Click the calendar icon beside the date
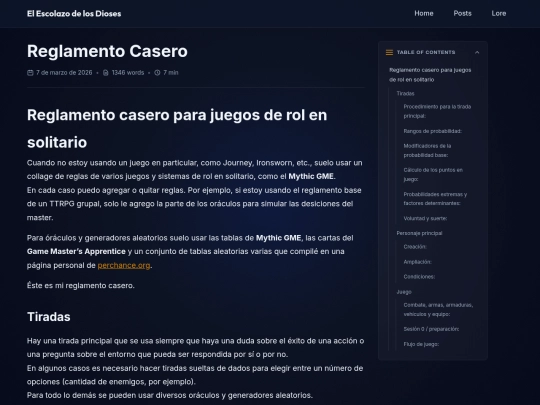This screenshot has height=405, width=540. coord(30,73)
